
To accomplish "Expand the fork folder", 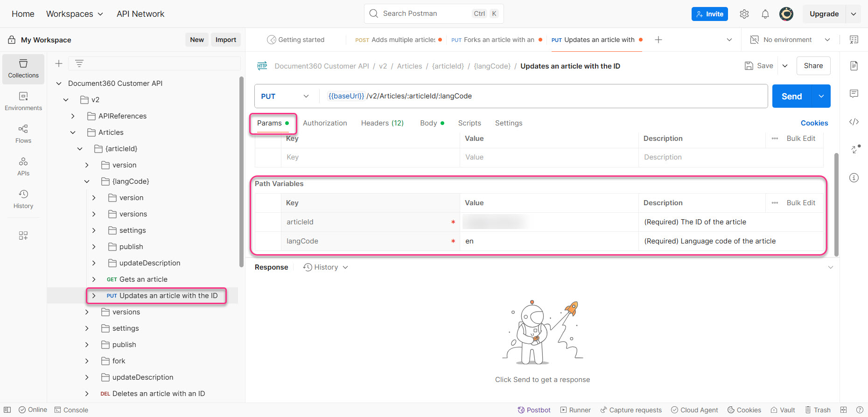I will click(x=87, y=361).
